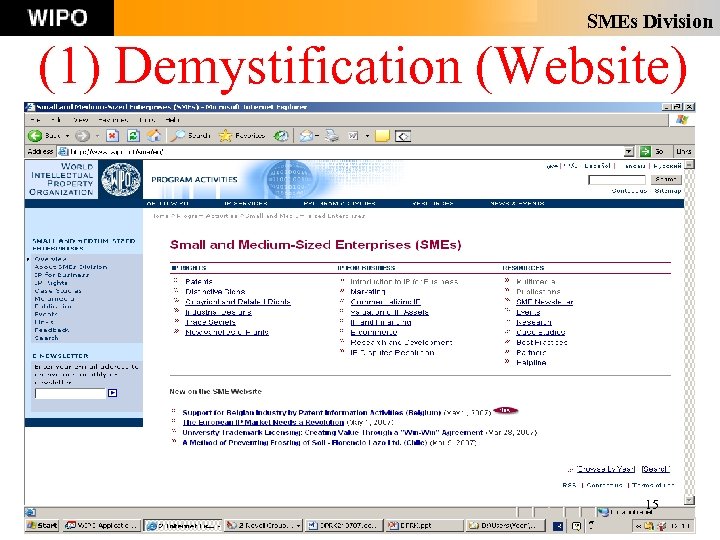Click the green Back arrow in toolbar
This screenshot has height=540, width=720.
point(35,135)
